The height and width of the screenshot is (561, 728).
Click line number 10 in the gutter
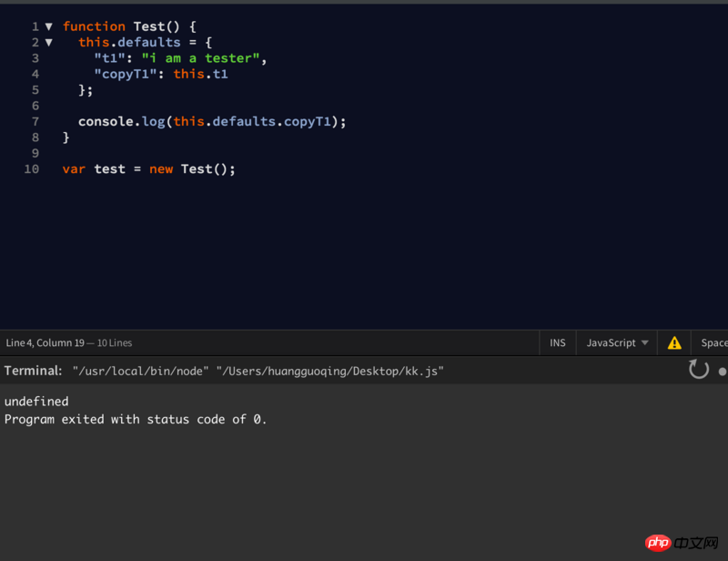click(32, 169)
